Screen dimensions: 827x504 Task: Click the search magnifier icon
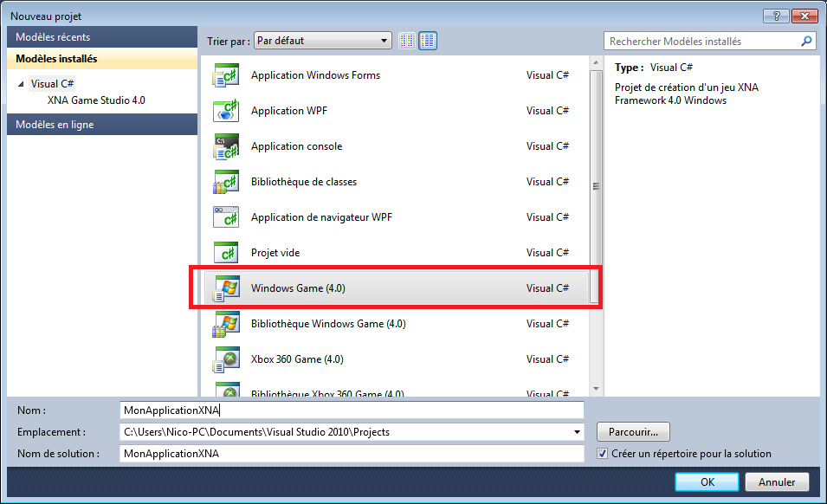(806, 41)
